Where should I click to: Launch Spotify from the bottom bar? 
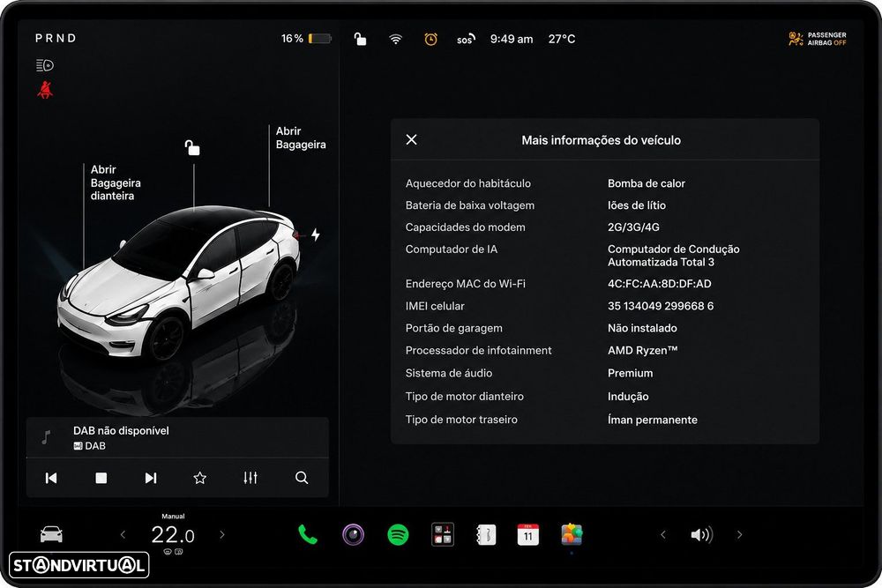click(x=399, y=534)
